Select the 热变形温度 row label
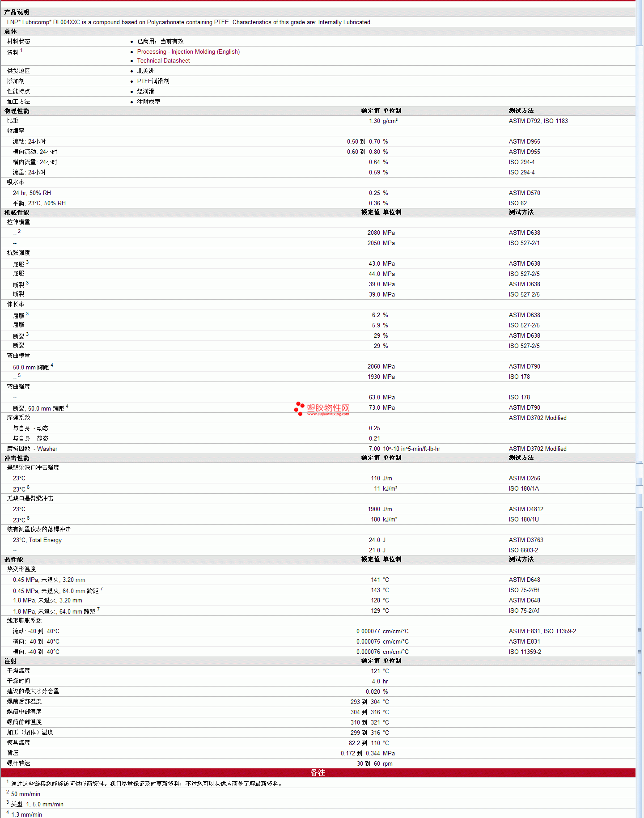This screenshot has height=818, width=644. (21, 569)
